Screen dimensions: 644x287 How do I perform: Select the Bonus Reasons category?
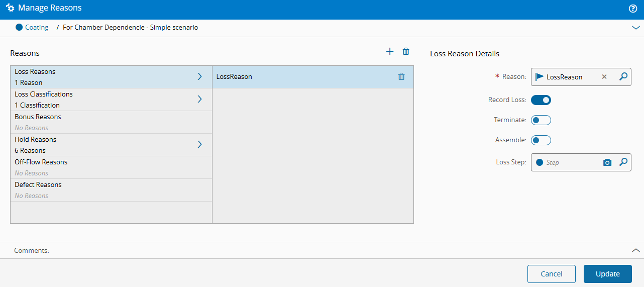point(111,122)
